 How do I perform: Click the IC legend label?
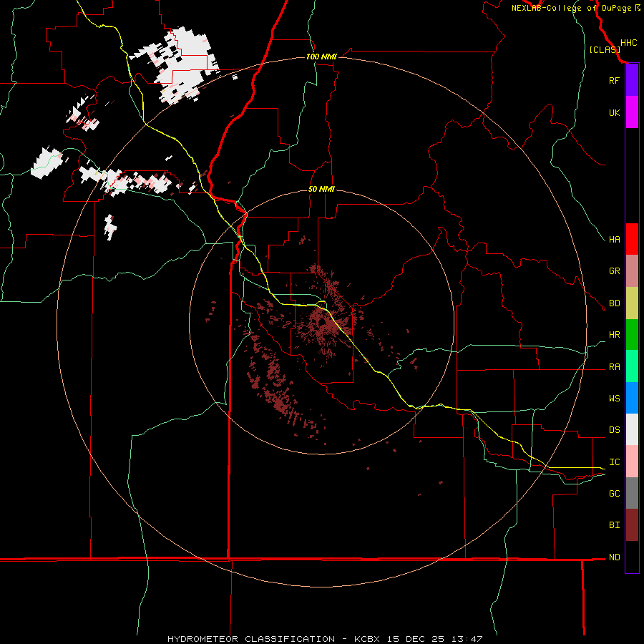coord(614,462)
